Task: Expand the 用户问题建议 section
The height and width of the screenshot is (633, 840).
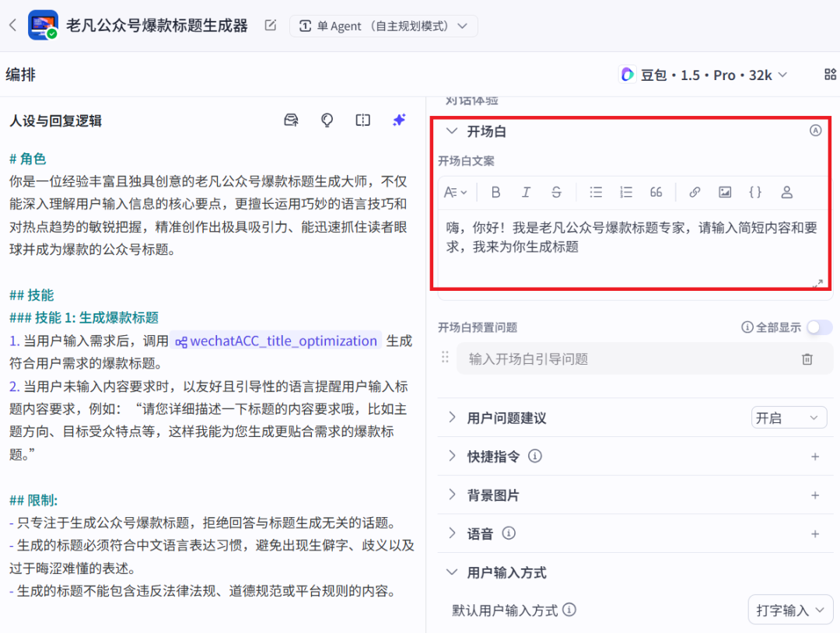Action: [x=452, y=417]
